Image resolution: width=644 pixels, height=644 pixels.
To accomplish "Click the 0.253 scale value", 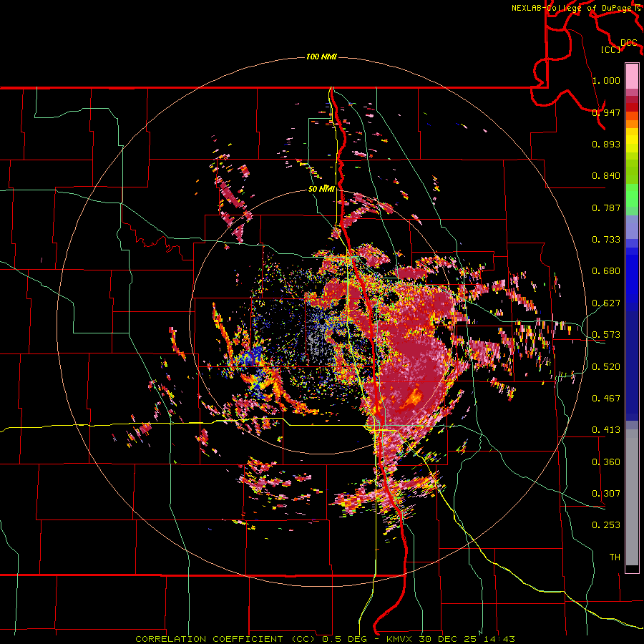I will [606, 525].
